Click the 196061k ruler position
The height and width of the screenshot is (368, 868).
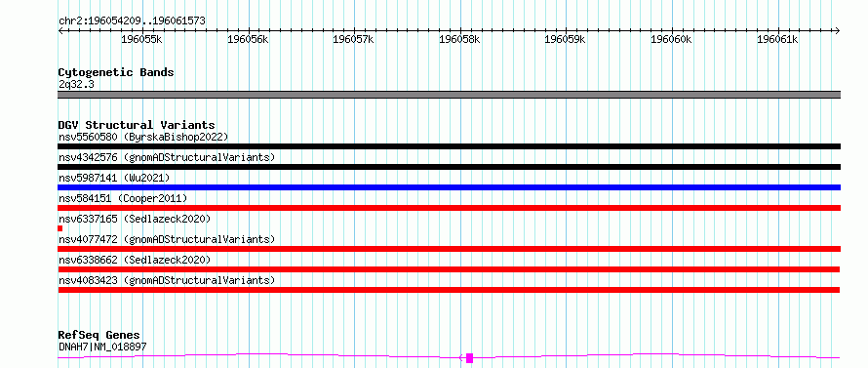(777, 39)
